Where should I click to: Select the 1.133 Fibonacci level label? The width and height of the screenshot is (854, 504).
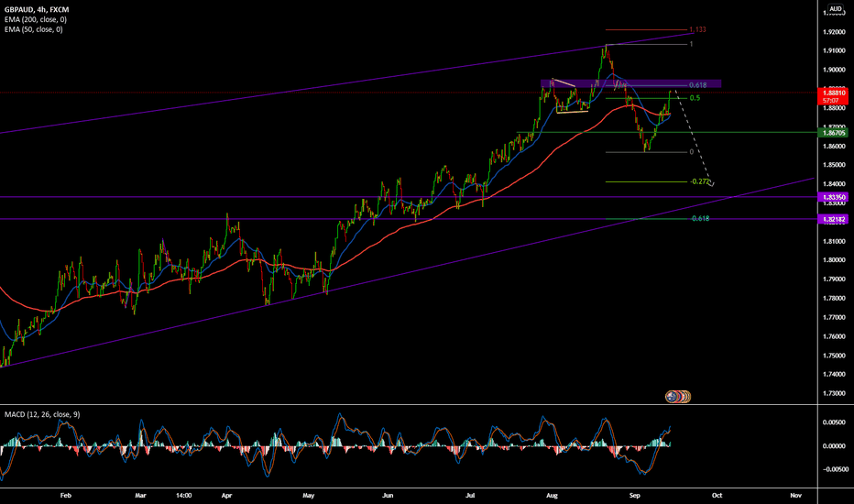697,30
